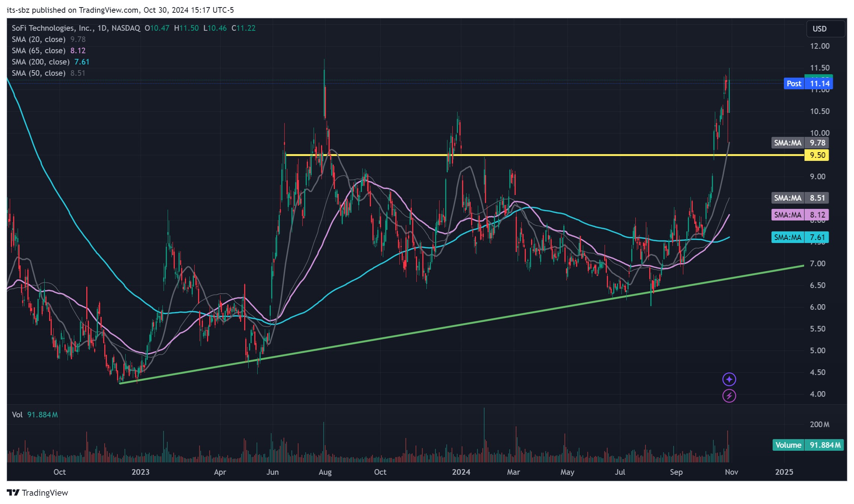854x504 pixels.
Task: Click the SMA:MA 8.51 axis label
Action: click(800, 198)
